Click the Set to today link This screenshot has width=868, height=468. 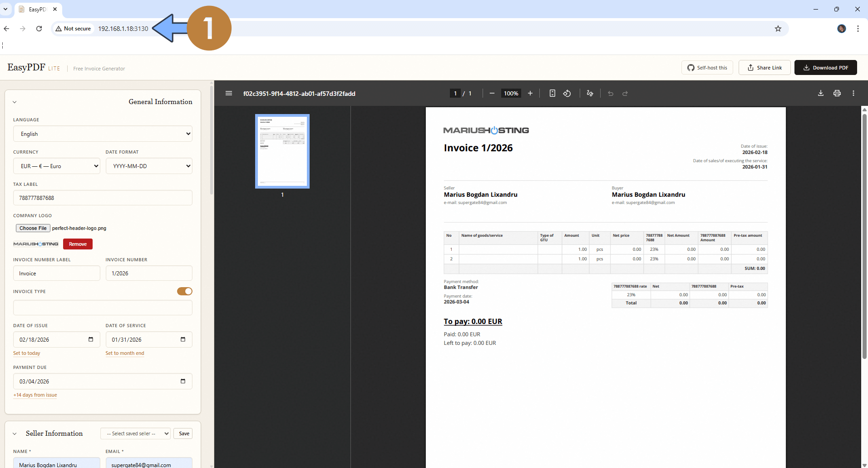pos(26,353)
